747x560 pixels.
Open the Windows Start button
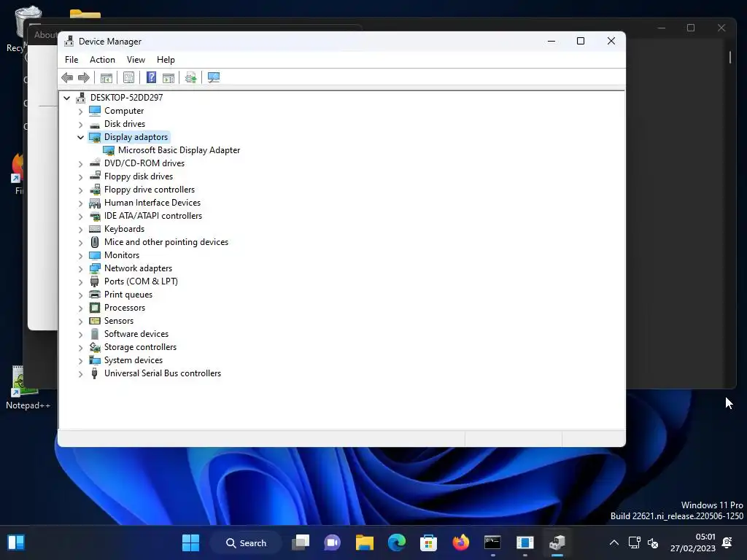pos(190,542)
